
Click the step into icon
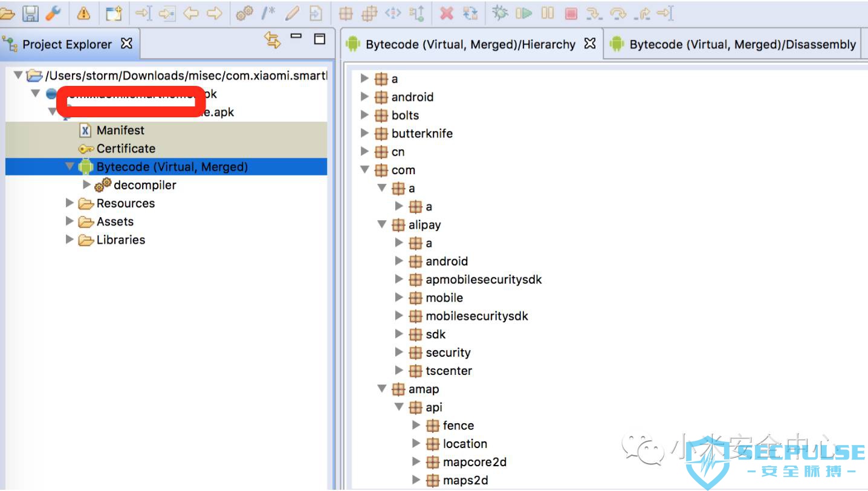click(595, 13)
